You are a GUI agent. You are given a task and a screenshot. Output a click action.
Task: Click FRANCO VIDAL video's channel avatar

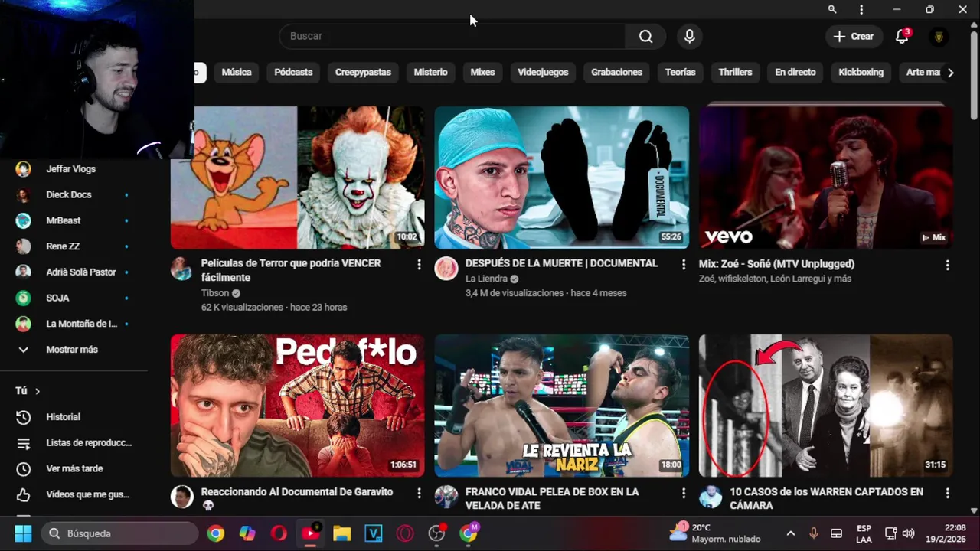[446, 497]
